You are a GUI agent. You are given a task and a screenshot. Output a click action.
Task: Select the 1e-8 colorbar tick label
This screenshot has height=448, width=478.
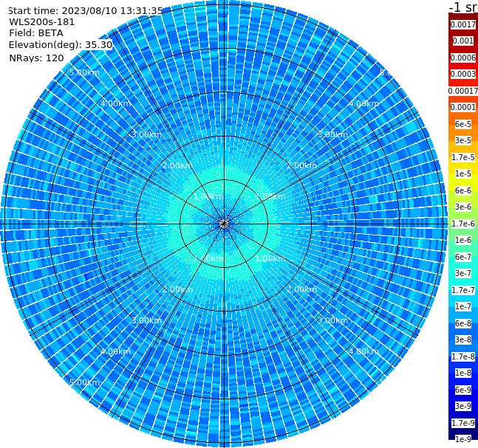coord(463,373)
